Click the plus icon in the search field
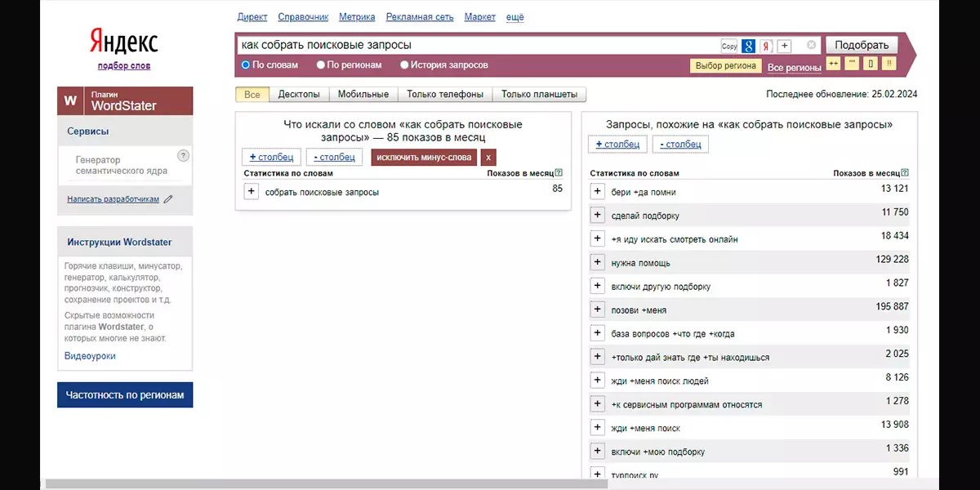Screen dimensions: 980x490 784,46
